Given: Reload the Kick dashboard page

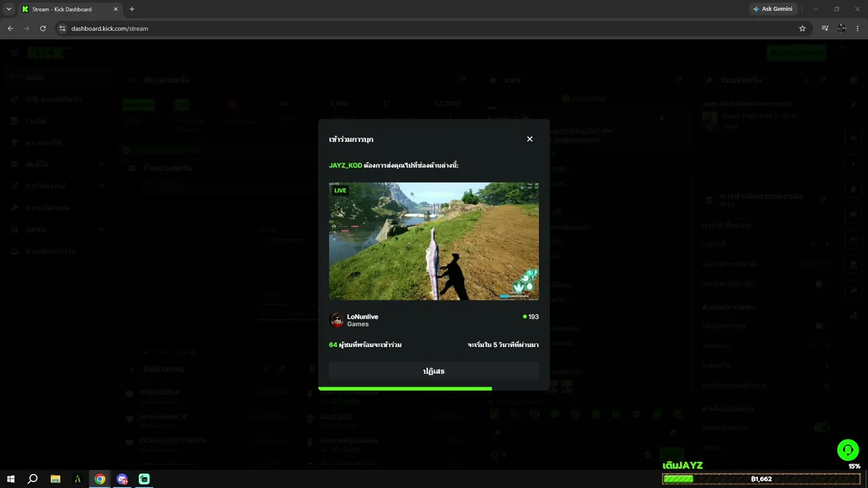Looking at the screenshot, I should (43, 28).
